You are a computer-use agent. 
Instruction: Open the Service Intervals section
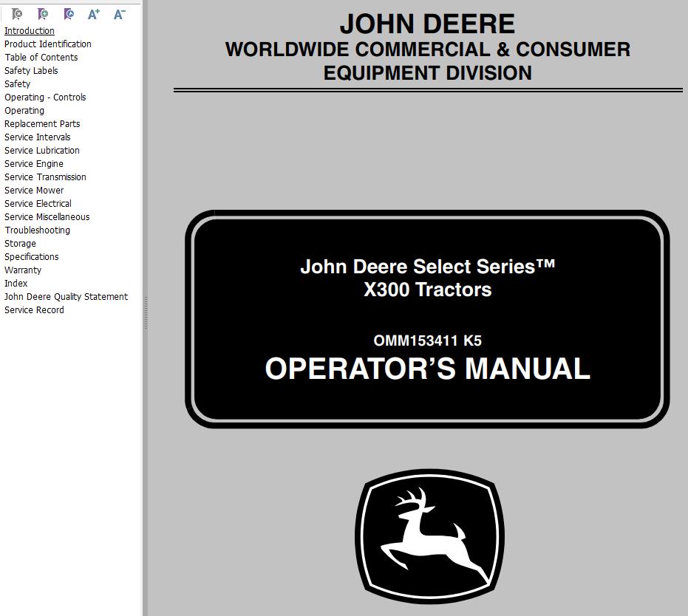click(37, 137)
